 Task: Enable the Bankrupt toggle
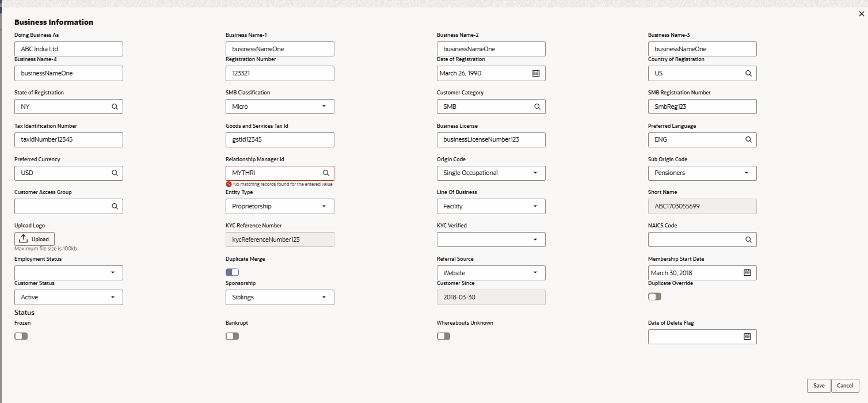pyautogui.click(x=232, y=336)
